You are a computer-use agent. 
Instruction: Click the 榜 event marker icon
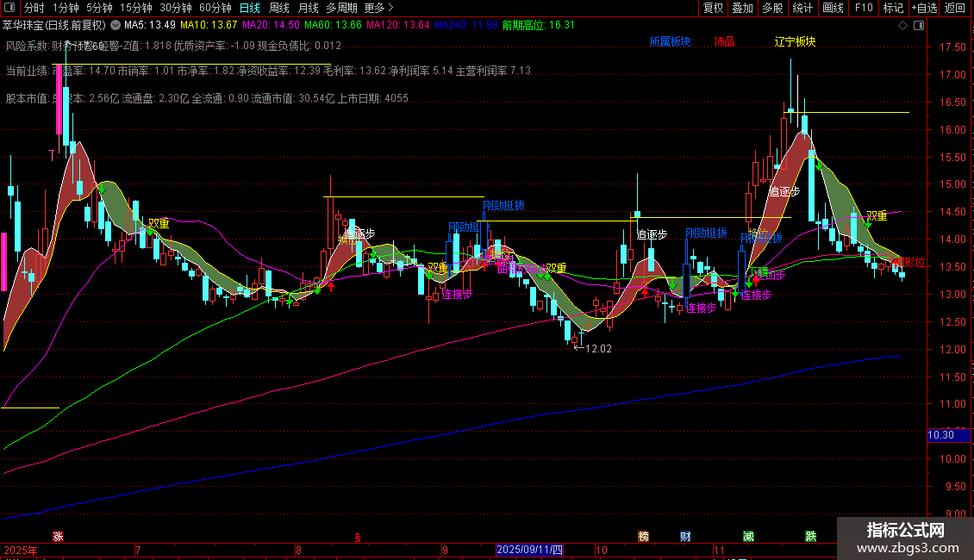(x=644, y=537)
